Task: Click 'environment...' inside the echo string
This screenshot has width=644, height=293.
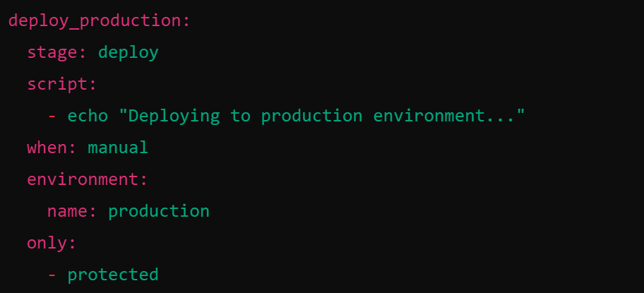Action: click(443, 116)
